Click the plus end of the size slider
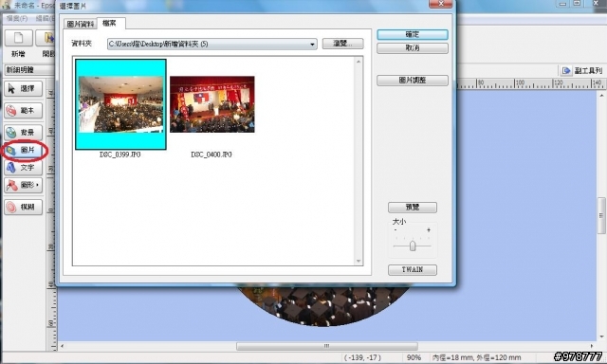607x364 pixels. point(429,230)
